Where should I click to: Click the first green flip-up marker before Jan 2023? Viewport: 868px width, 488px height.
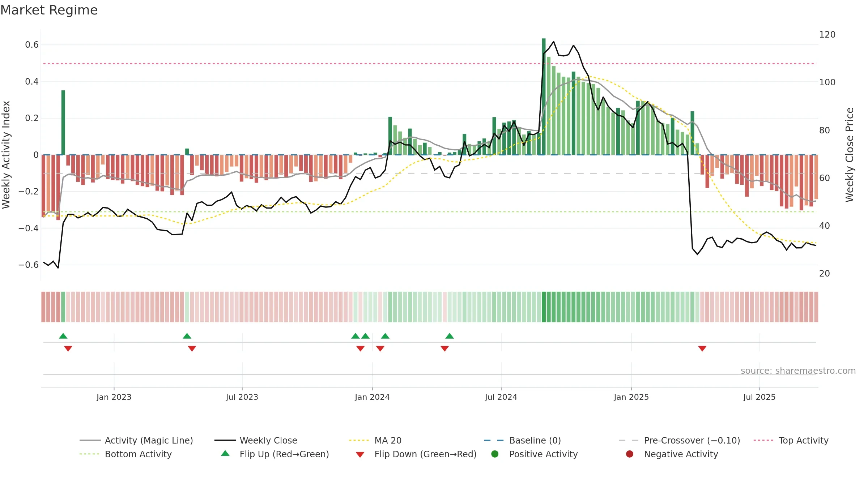(x=63, y=336)
